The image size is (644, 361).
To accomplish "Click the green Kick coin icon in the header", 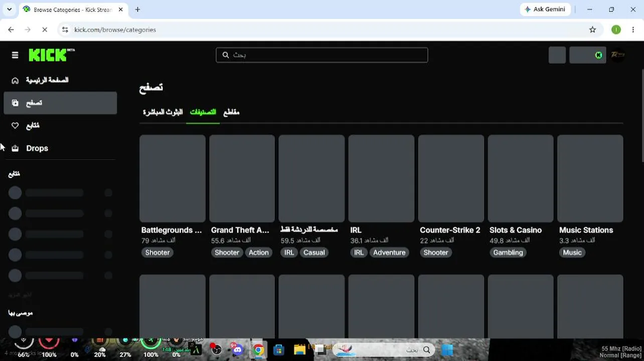I will point(598,55).
